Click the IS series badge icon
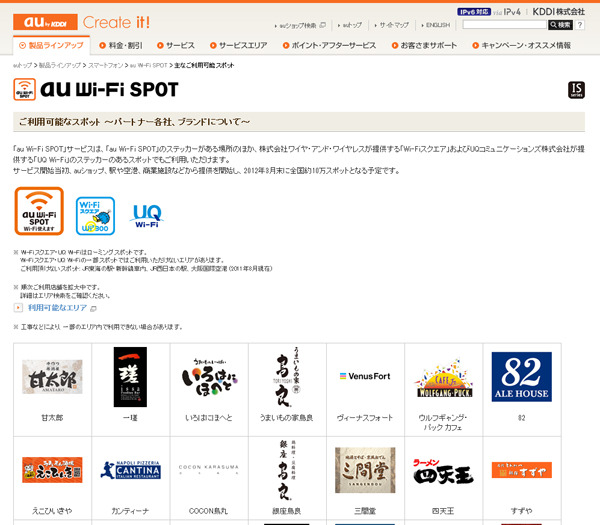600x525 pixels. click(x=576, y=90)
